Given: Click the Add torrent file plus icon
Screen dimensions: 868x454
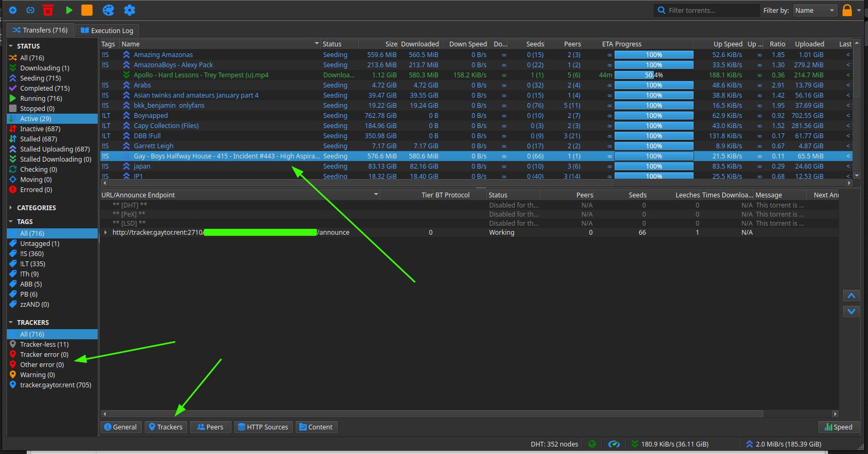Looking at the screenshot, I should click(x=13, y=10).
